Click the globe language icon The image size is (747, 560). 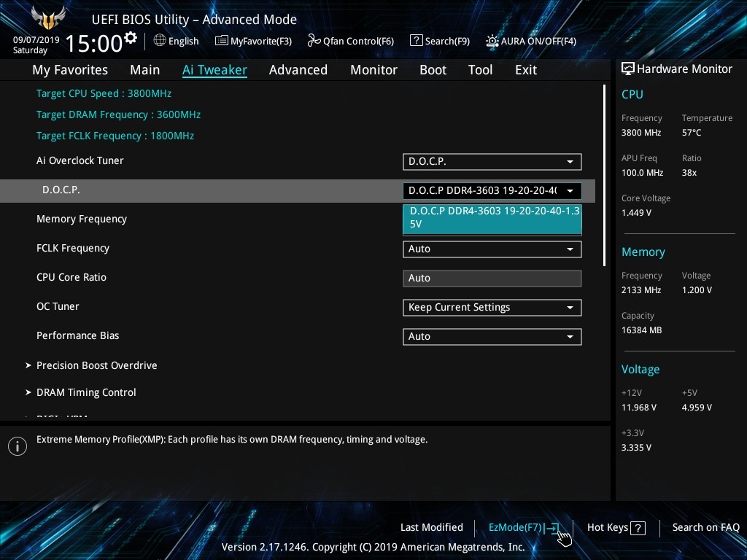pos(160,41)
